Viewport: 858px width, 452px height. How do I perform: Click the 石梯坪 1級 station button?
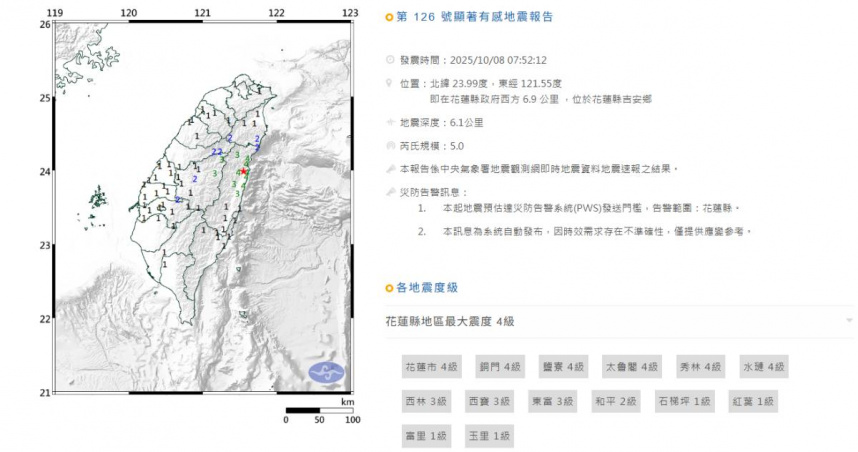[684, 401]
